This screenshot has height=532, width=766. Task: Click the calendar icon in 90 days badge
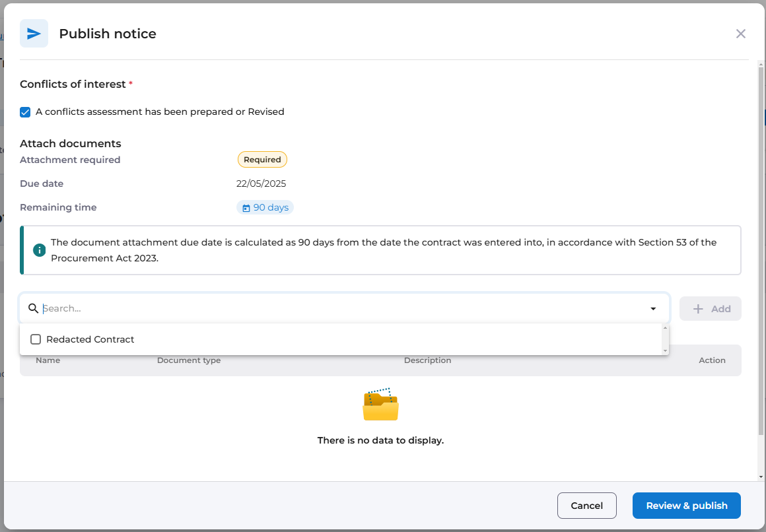point(246,208)
